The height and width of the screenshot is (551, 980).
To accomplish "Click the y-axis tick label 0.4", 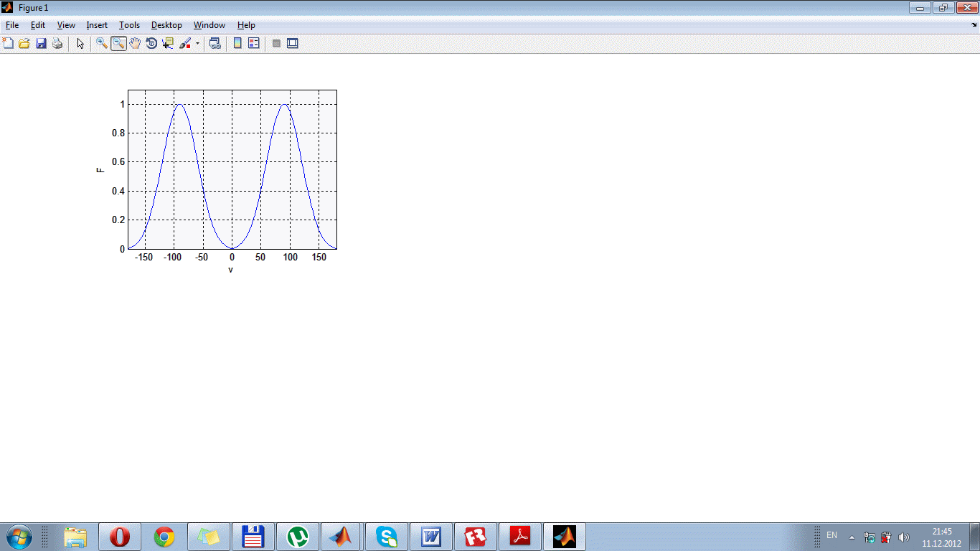I will pyautogui.click(x=118, y=191).
